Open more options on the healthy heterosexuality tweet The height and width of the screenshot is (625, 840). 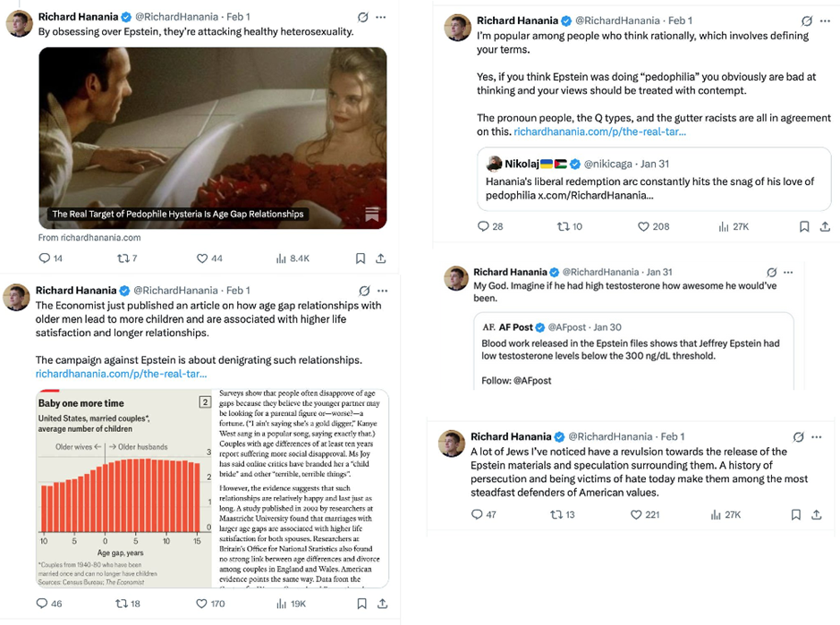[x=381, y=17]
